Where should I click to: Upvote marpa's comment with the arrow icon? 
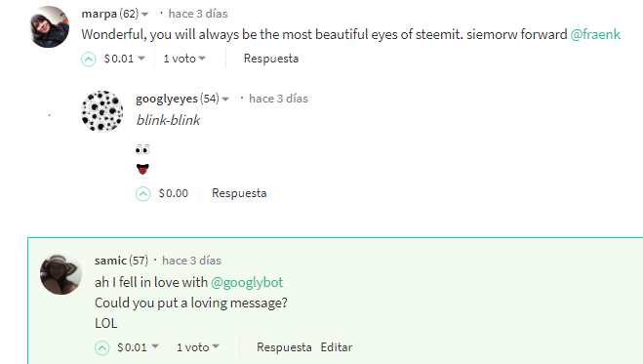tap(88, 60)
